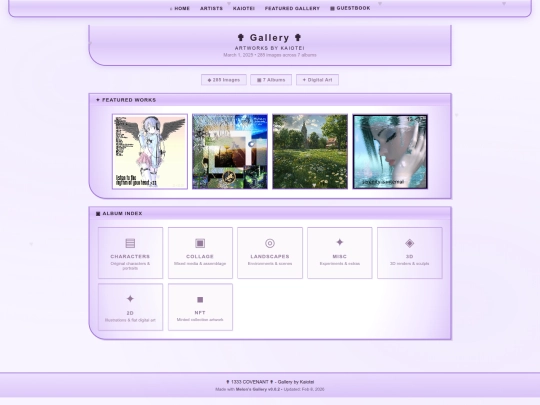The height and width of the screenshot is (405, 540).
Task: Open the NFT album title
Action: [x=200, y=313]
